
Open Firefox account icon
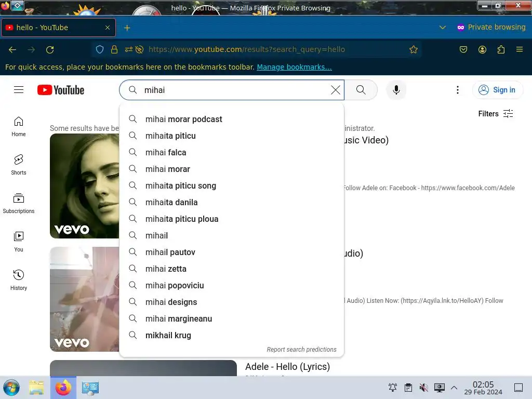[x=482, y=49]
